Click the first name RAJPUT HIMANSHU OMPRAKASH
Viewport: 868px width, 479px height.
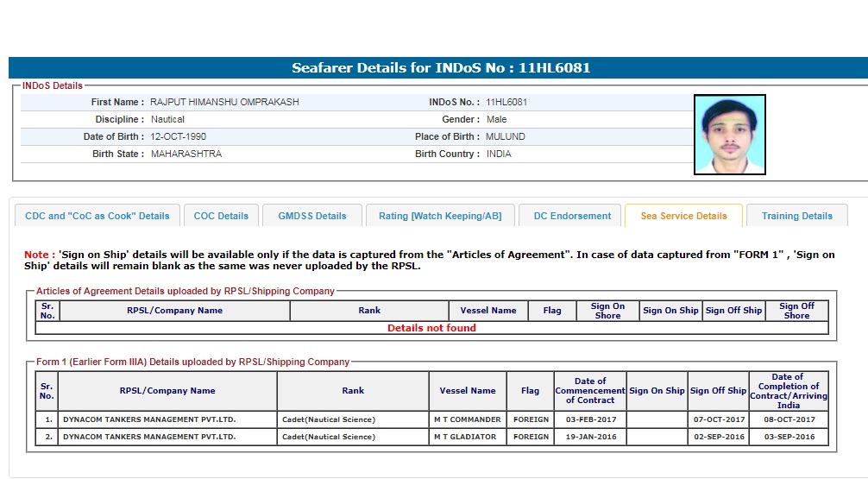[224, 102]
